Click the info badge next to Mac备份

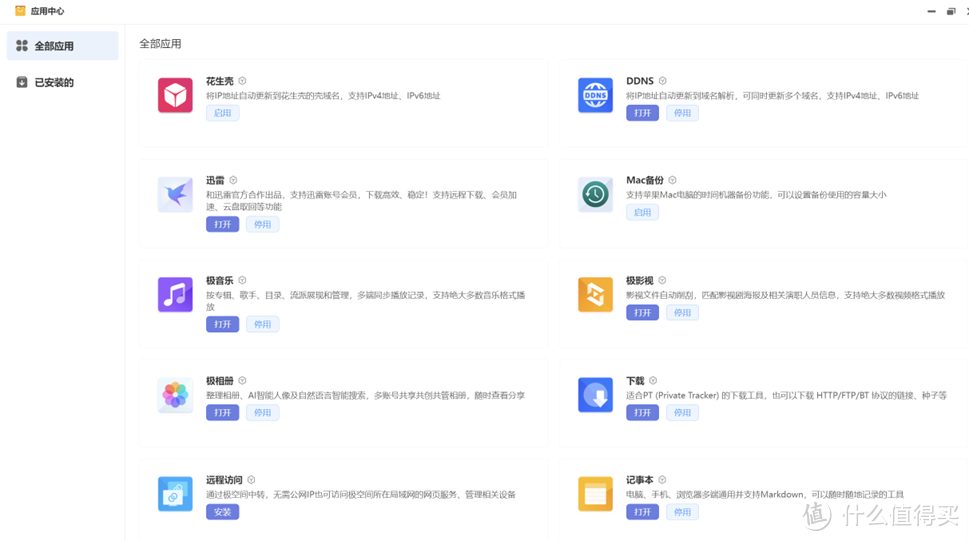672,181
